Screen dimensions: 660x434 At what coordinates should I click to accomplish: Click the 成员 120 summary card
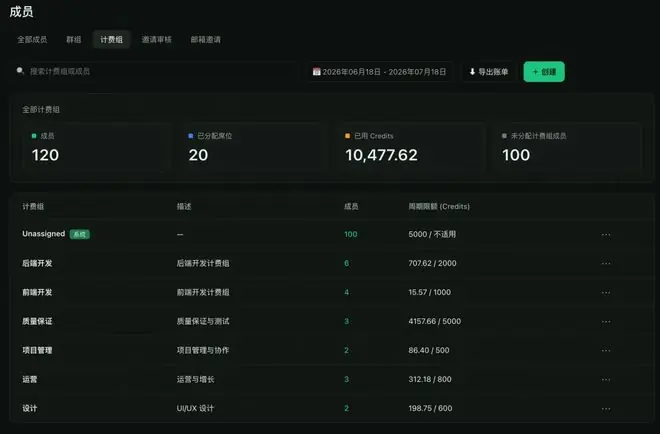[x=97, y=147]
